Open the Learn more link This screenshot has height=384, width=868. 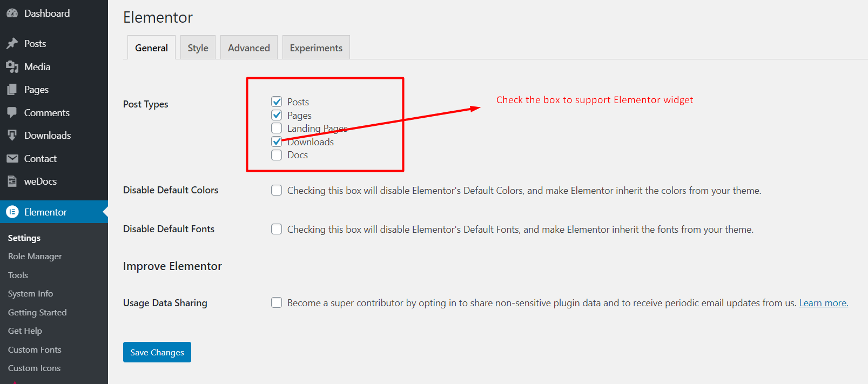point(823,302)
